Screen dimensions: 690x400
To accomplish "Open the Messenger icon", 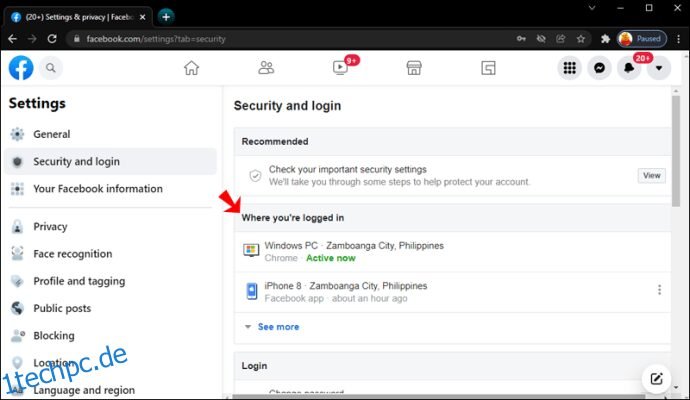I will pos(599,68).
